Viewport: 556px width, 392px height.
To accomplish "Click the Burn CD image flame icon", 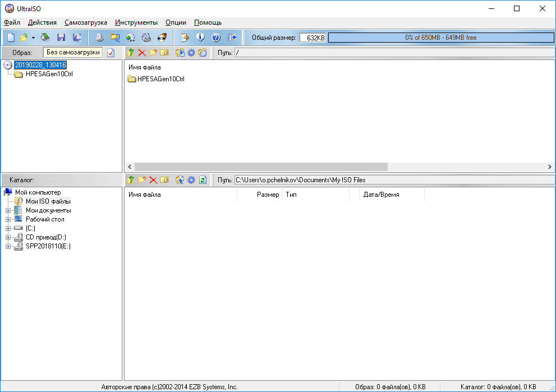I will pos(162,38).
